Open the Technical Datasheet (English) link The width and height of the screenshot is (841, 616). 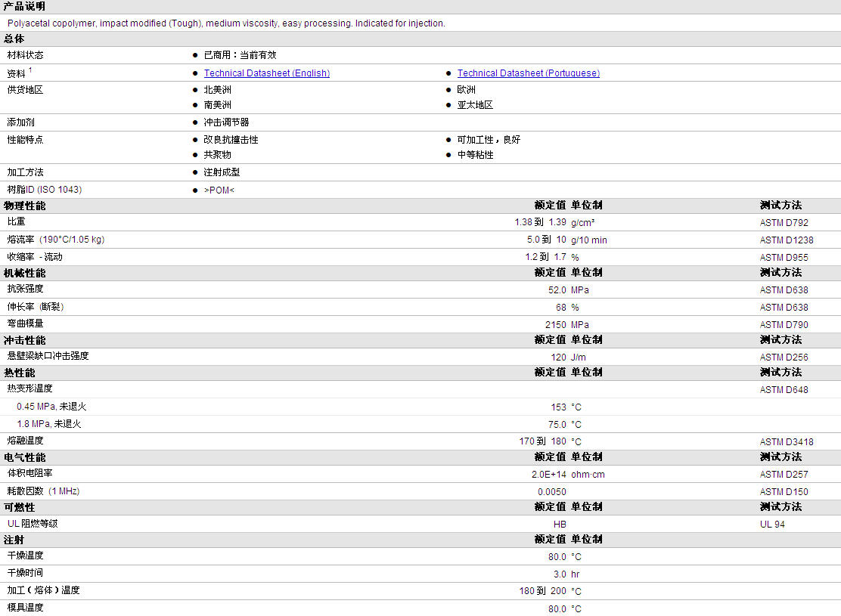point(266,73)
